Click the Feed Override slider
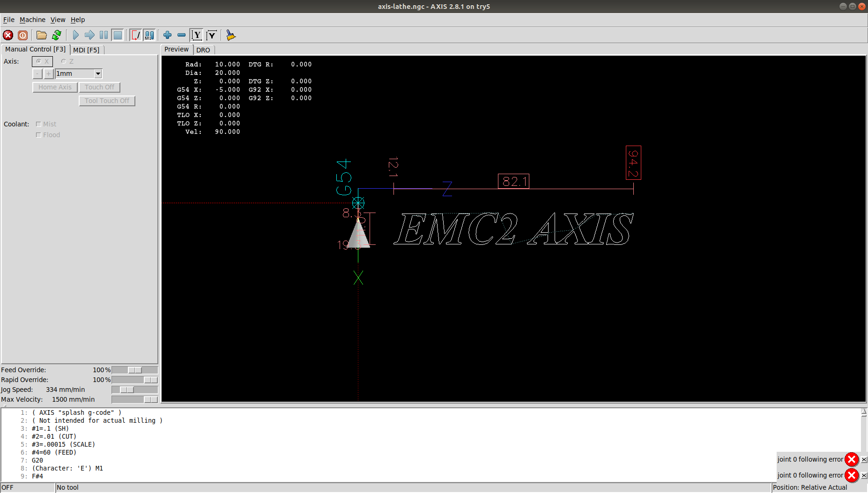 [135, 370]
